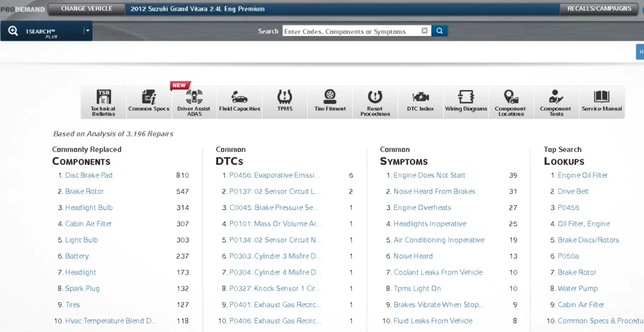Open Water Pump lookup
This screenshot has height=332, width=644.
578,288
